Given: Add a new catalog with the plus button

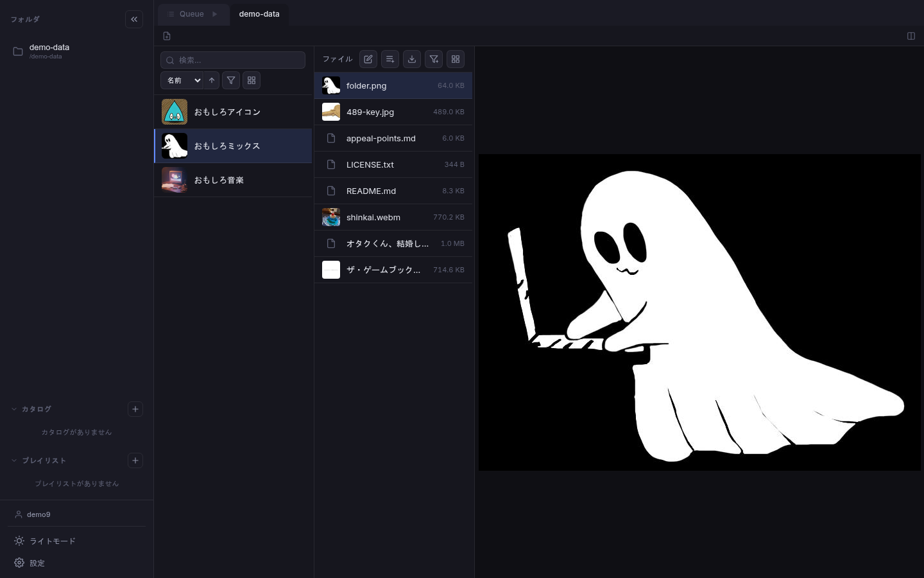Looking at the screenshot, I should coord(135,409).
